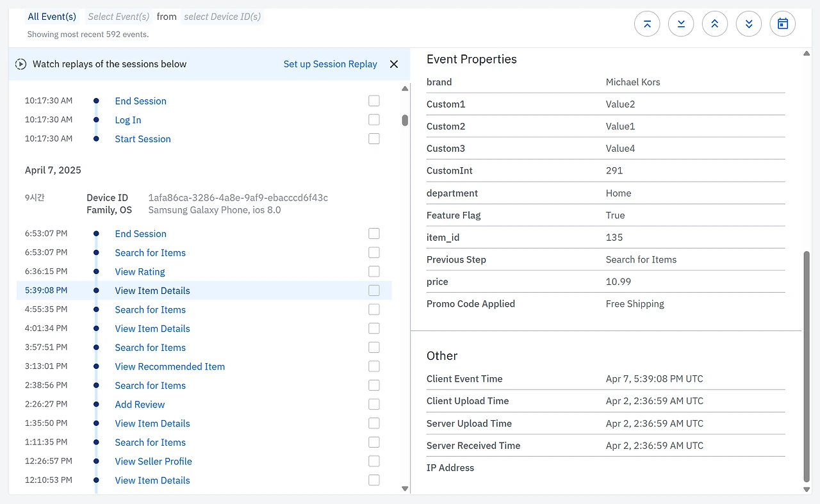Open the Select Event(s) dropdown

click(x=119, y=17)
